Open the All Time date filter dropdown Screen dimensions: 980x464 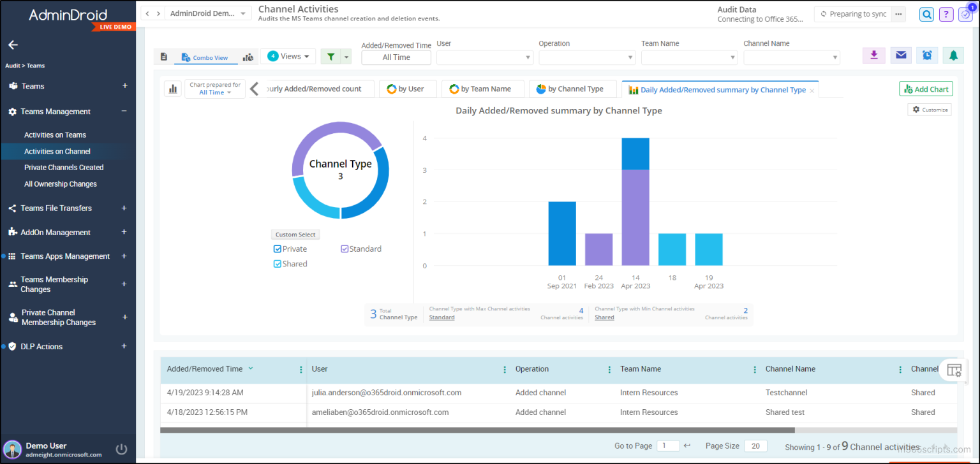tap(396, 57)
